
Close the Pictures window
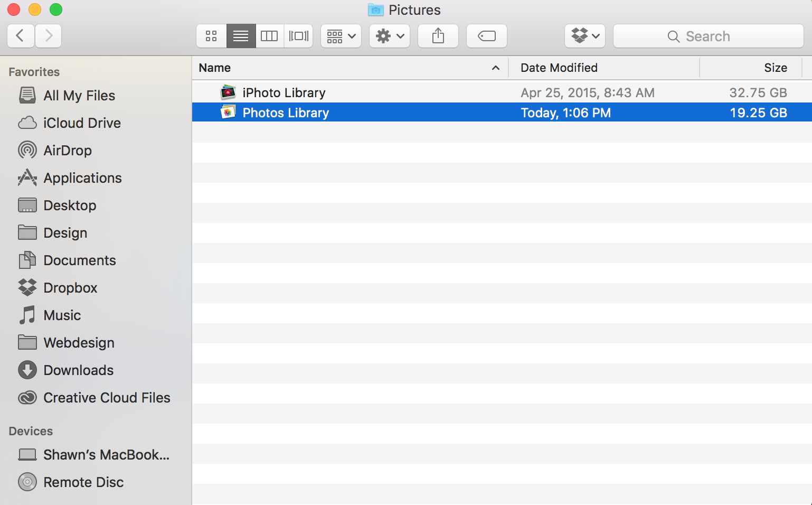point(14,10)
